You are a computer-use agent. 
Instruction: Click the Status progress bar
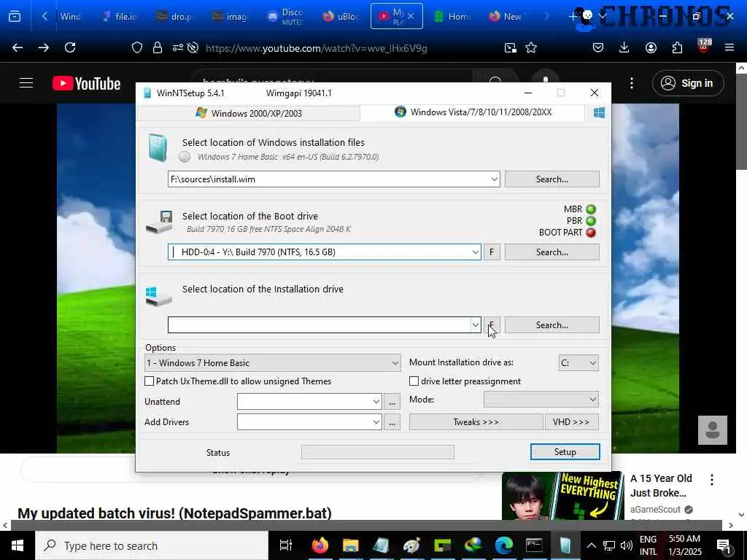(378, 452)
